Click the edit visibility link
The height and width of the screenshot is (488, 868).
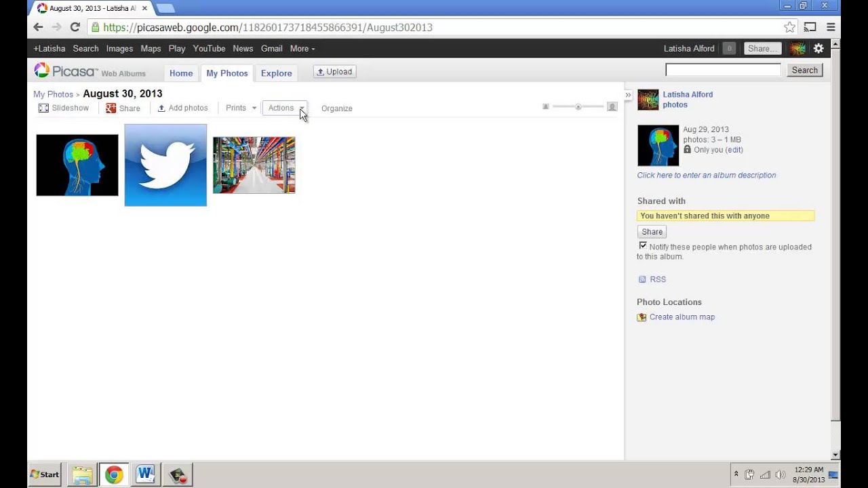coord(734,150)
